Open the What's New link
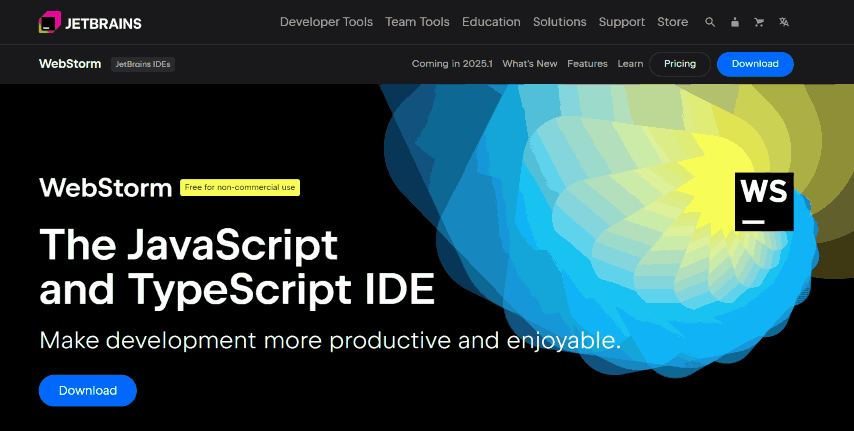This screenshot has height=431, width=854. click(x=530, y=64)
